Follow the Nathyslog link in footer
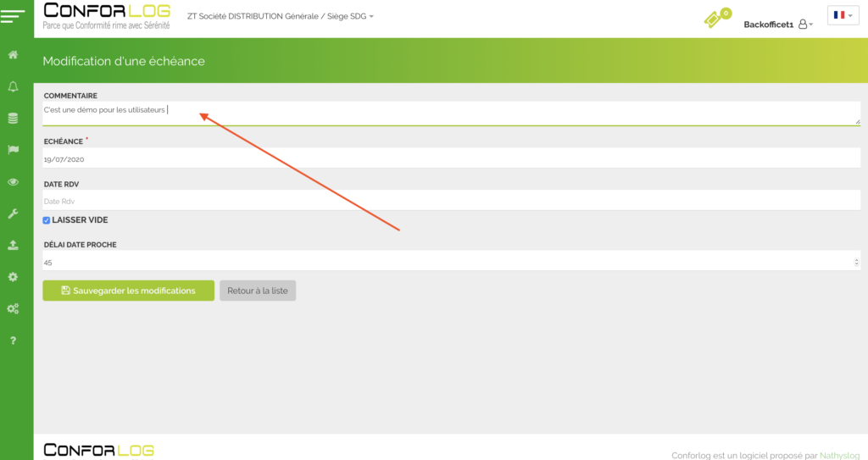This screenshot has height=460, width=868. tap(838, 454)
